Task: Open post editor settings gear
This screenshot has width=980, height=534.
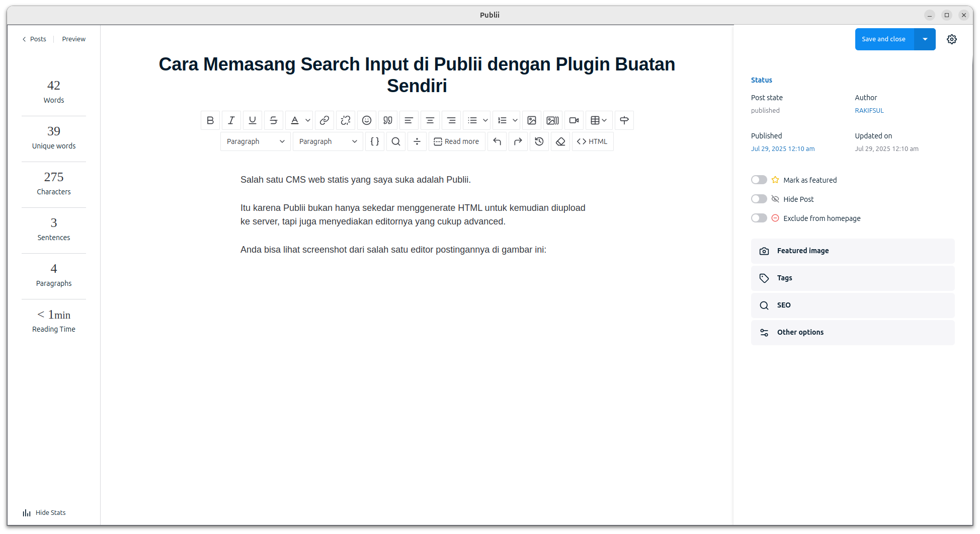Action: pyautogui.click(x=952, y=39)
